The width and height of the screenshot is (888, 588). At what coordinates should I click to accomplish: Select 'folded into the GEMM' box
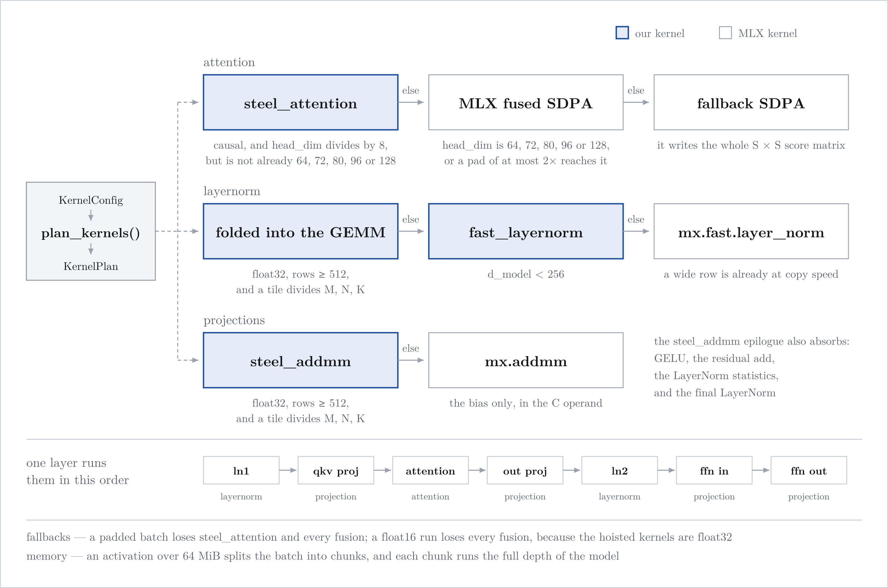[300, 231]
